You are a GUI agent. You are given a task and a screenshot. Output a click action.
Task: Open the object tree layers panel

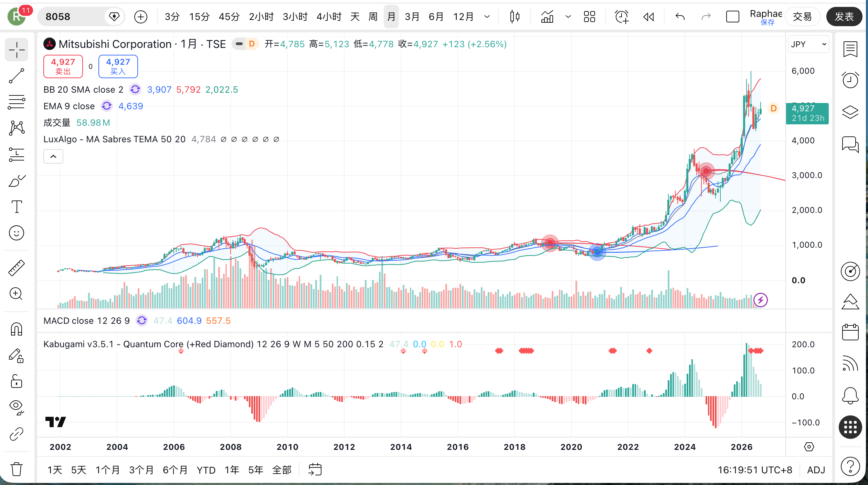click(x=850, y=112)
